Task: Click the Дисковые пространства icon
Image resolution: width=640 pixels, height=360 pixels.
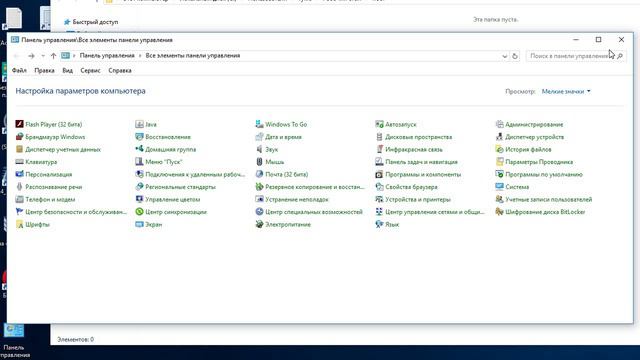Action: [379, 137]
